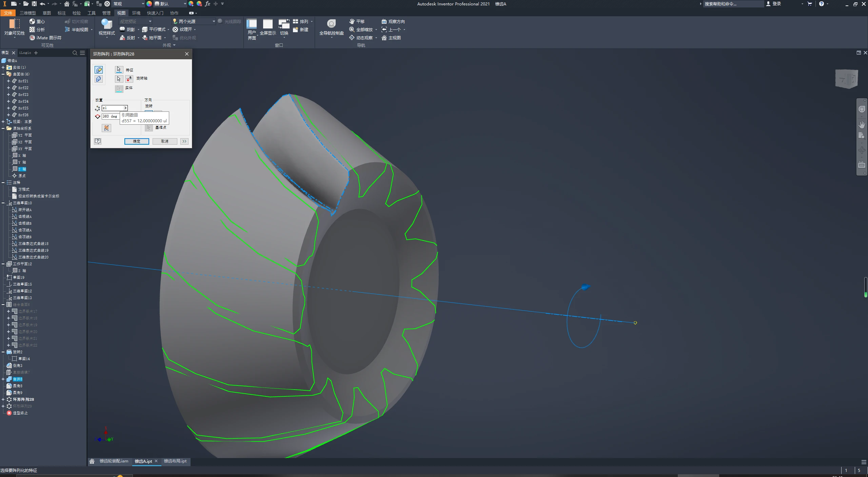Expand the 实体(1) node in the model tree
The height and width of the screenshot is (477, 868).
3,67
